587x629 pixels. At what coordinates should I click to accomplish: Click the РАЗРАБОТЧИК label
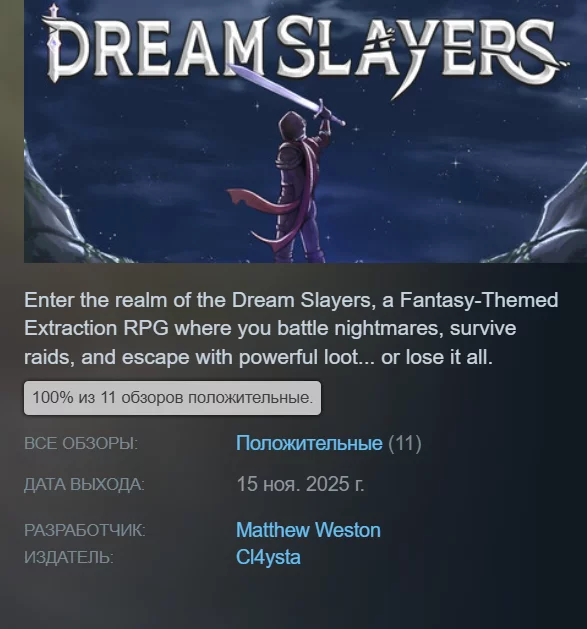point(85,530)
